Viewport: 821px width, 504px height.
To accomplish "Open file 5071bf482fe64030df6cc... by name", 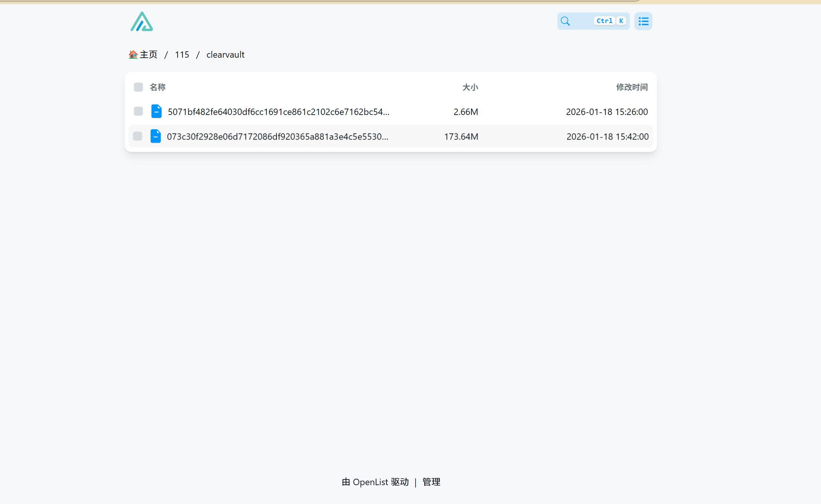I will [x=278, y=112].
